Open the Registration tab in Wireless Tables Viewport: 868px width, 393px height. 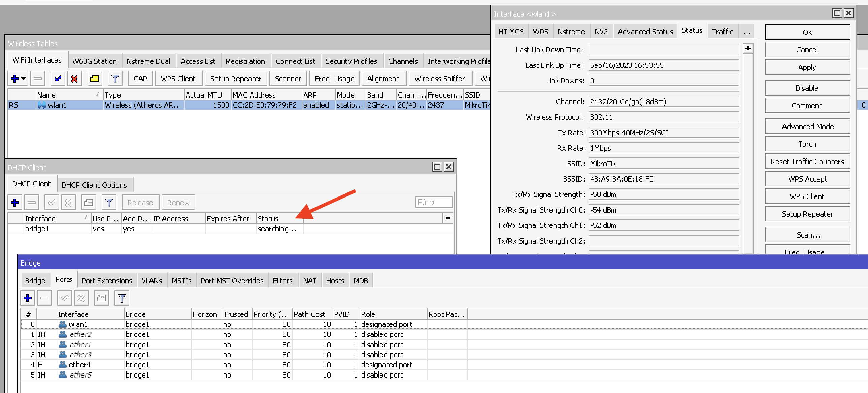coord(245,61)
